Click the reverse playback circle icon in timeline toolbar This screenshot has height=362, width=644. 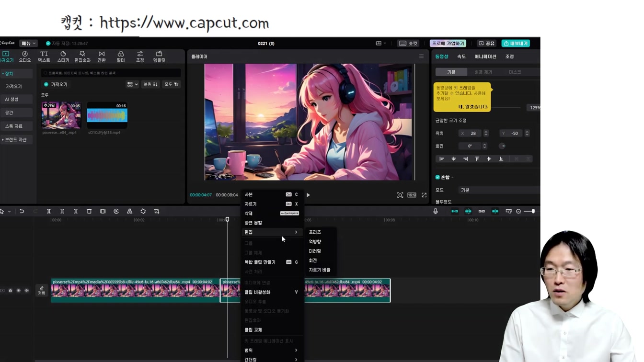116,211
